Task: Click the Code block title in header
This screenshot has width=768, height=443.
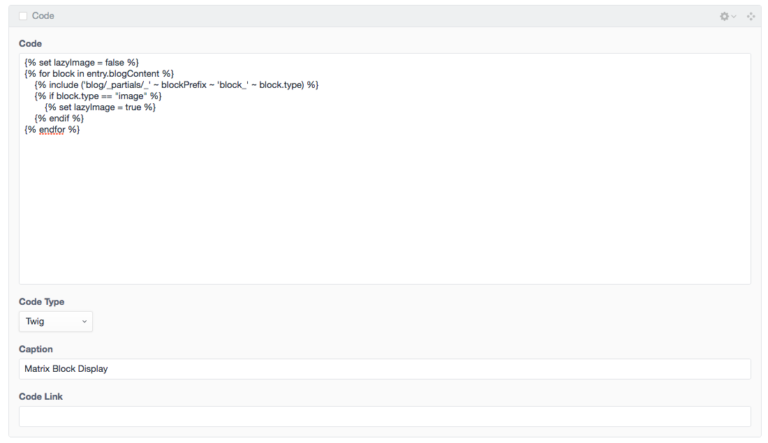Action: coord(43,16)
